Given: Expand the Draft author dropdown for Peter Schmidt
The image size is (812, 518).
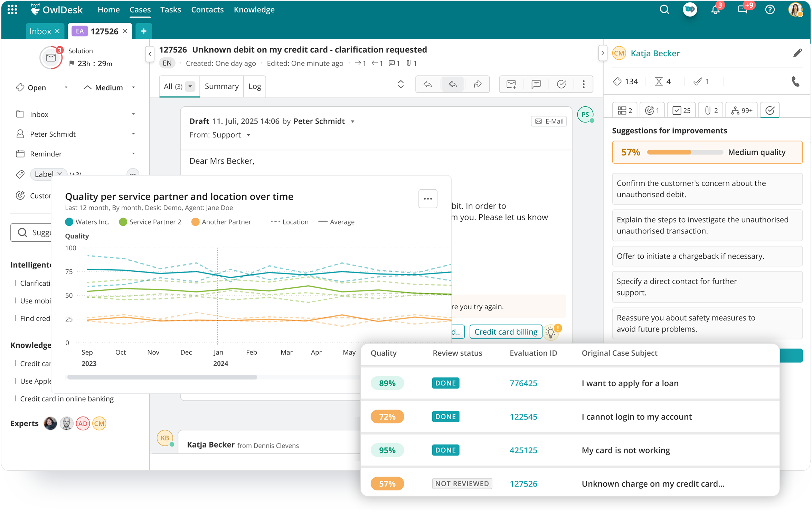Looking at the screenshot, I should (352, 121).
